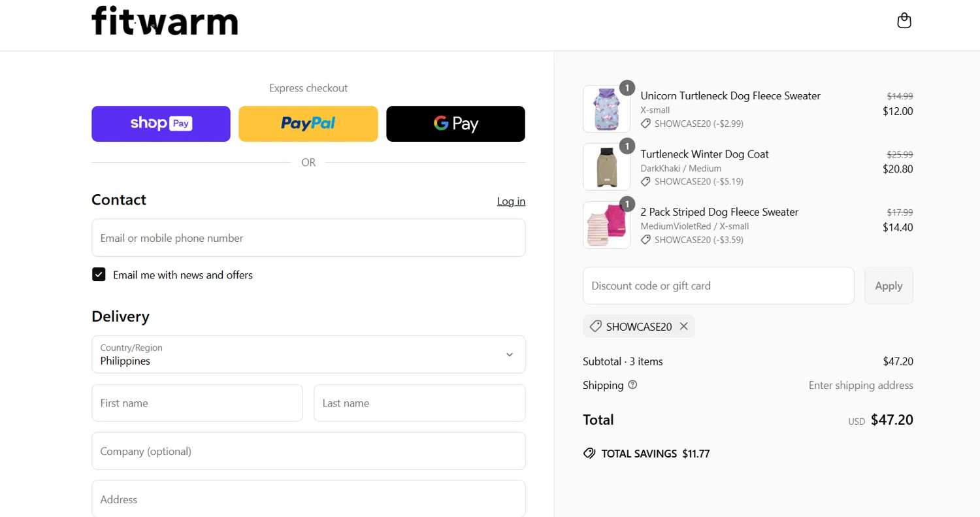Screen dimensions: 980x517
Task: Click the shipping help question mark icon
Action: tap(632, 385)
